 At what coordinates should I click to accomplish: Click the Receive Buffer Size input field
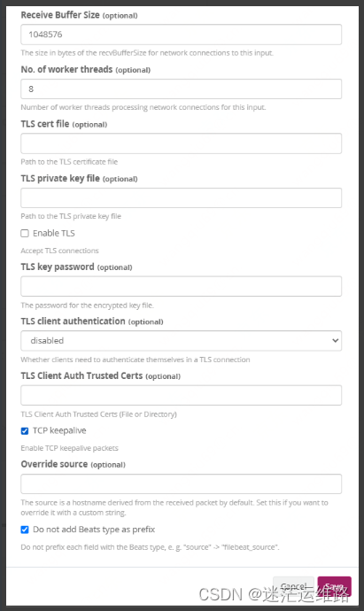182,35
